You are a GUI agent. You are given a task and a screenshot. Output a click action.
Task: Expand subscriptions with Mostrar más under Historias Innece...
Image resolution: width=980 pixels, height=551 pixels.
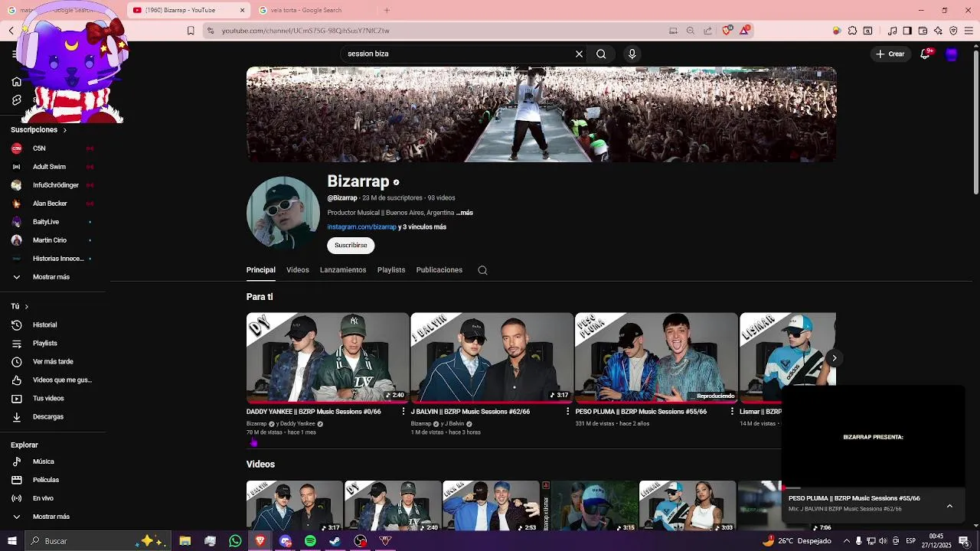coord(51,277)
